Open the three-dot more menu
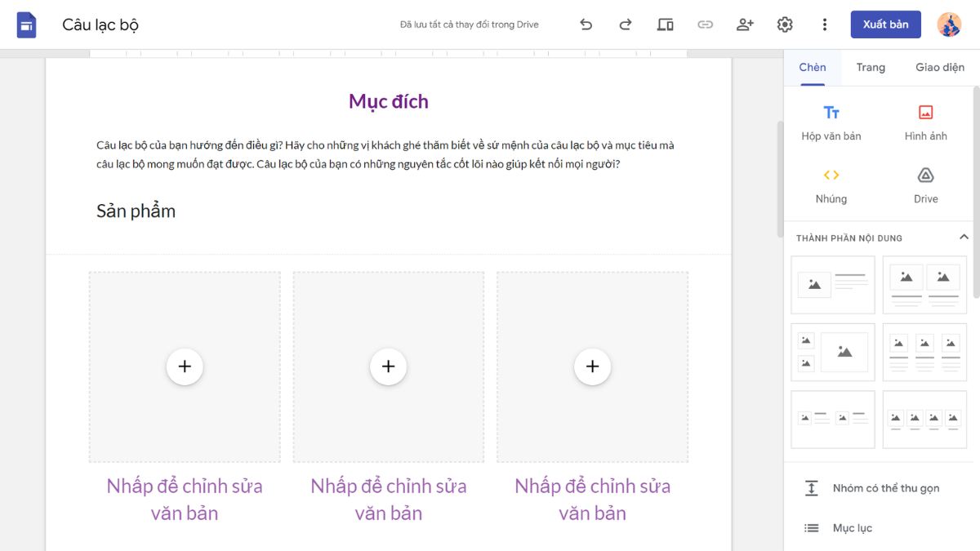 coord(825,24)
